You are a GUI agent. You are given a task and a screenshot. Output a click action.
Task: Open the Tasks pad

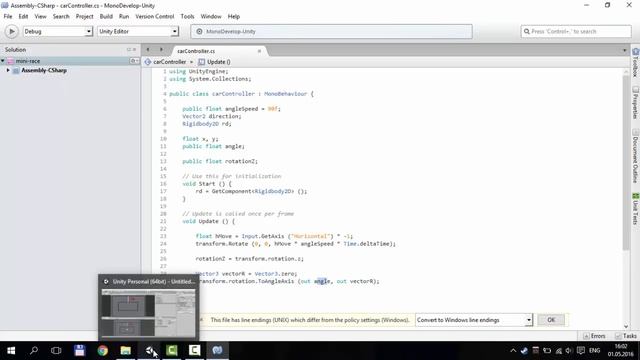626,336
